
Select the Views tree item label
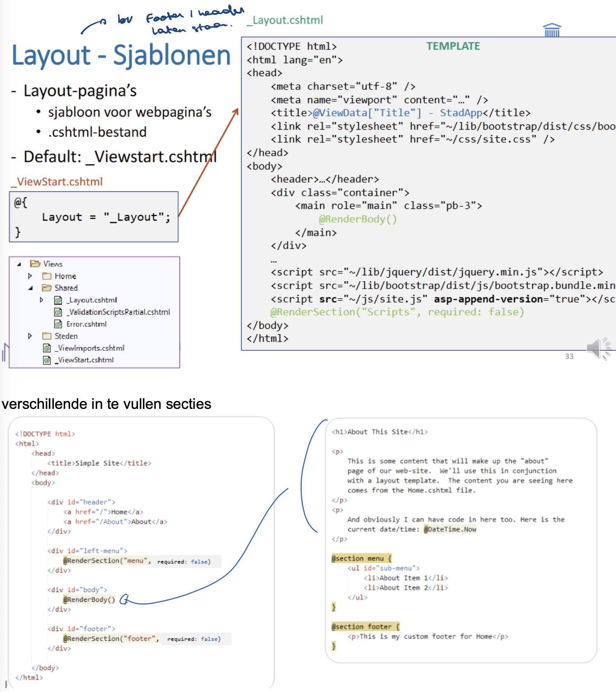point(53,264)
